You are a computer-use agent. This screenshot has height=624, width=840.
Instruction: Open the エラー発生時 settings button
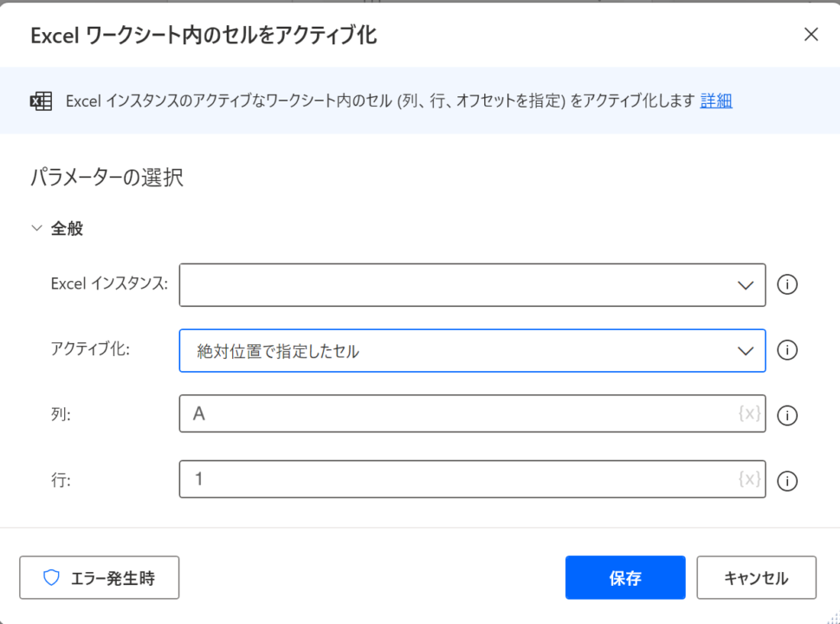tap(99, 577)
